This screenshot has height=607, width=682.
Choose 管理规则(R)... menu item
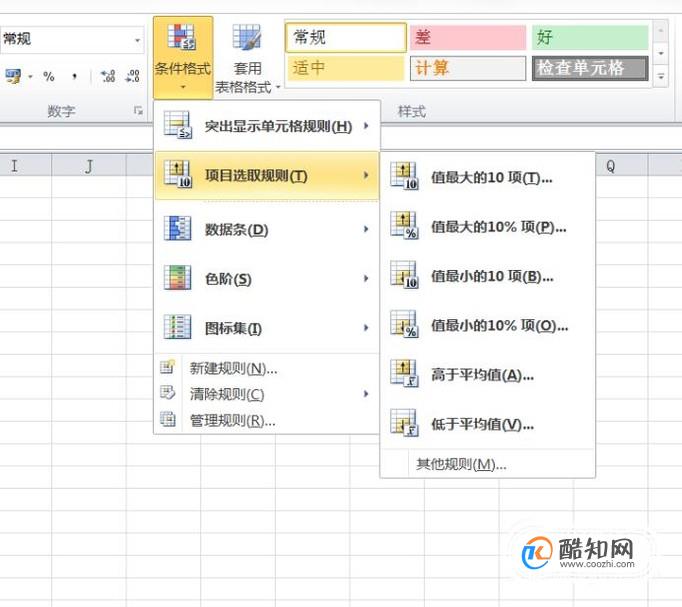[x=267, y=420]
